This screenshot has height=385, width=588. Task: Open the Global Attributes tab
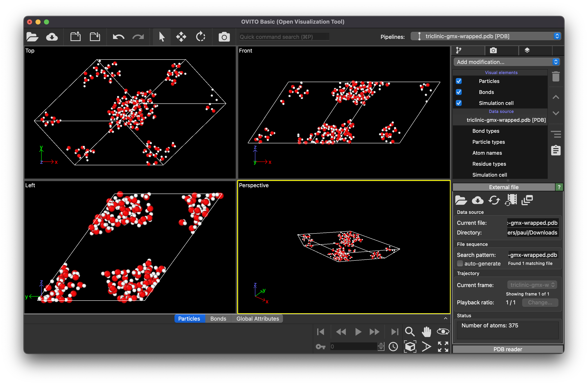pyautogui.click(x=257, y=319)
